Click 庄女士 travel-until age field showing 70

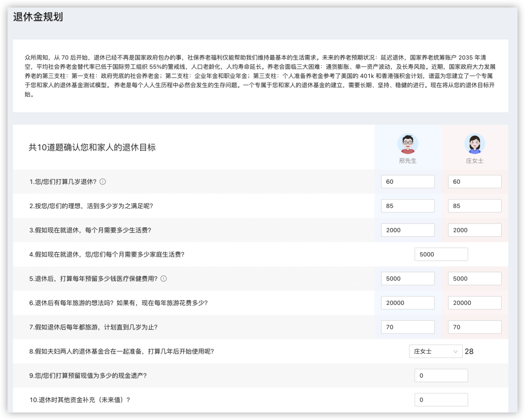point(474,327)
